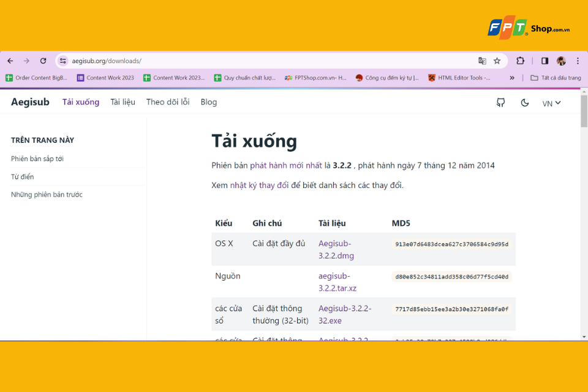Toggle dark mode moon icon
This screenshot has width=588, height=392.
(525, 102)
